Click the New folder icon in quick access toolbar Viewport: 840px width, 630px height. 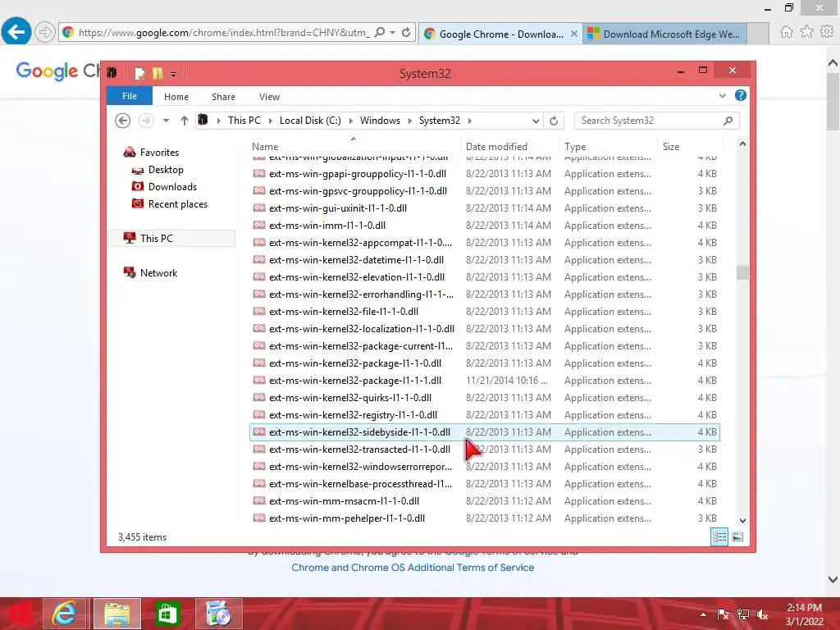coord(157,73)
